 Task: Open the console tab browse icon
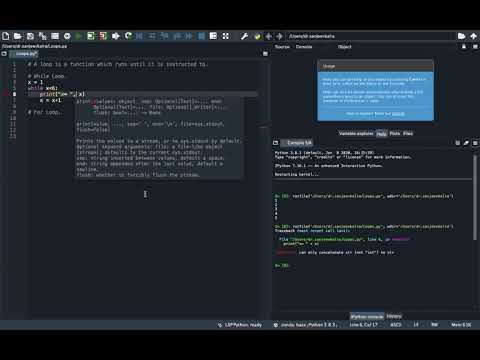point(275,143)
